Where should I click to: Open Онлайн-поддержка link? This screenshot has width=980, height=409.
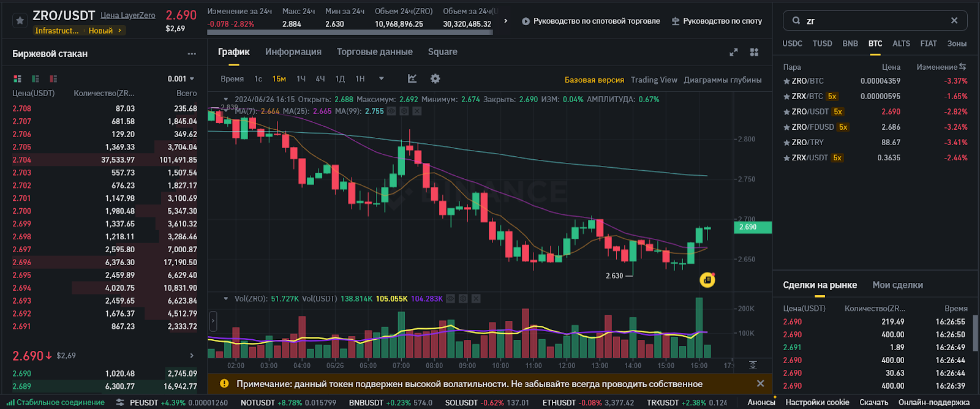point(934,402)
